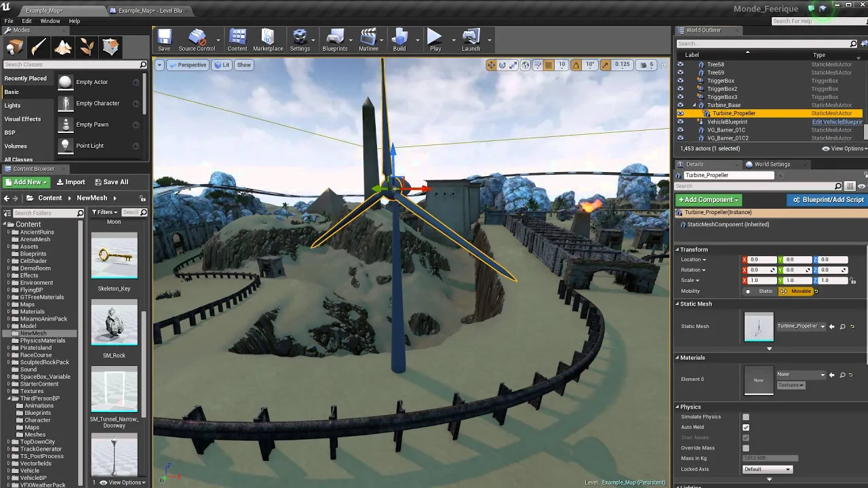Toggle scale snapping in the viewport
868x488 pixels.
pos(605,65)
